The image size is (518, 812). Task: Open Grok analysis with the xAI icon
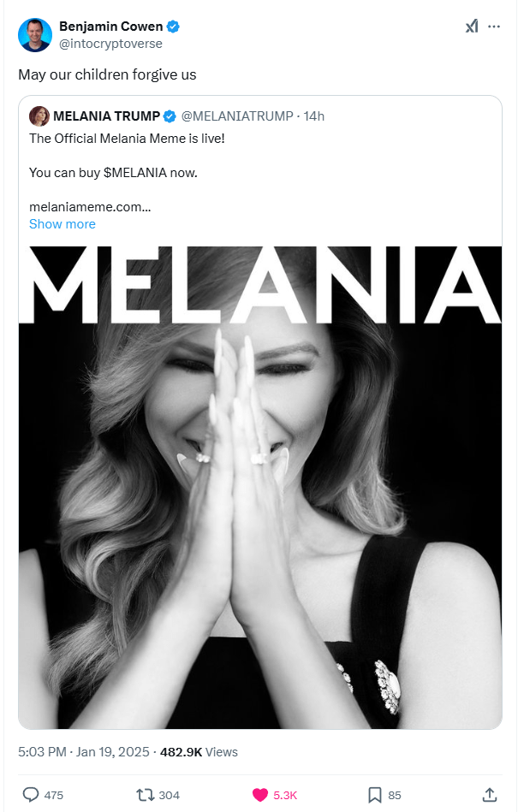pos(472,26)
